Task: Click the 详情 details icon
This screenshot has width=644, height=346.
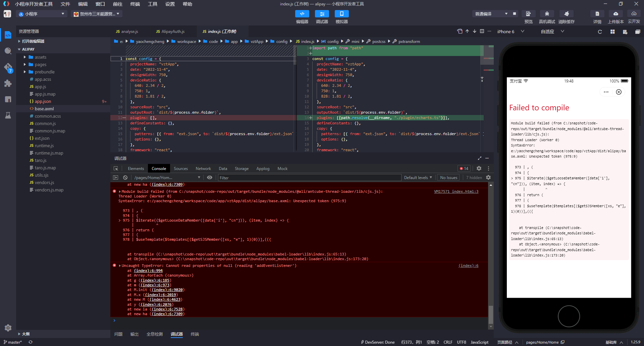Action: [597, 14]
